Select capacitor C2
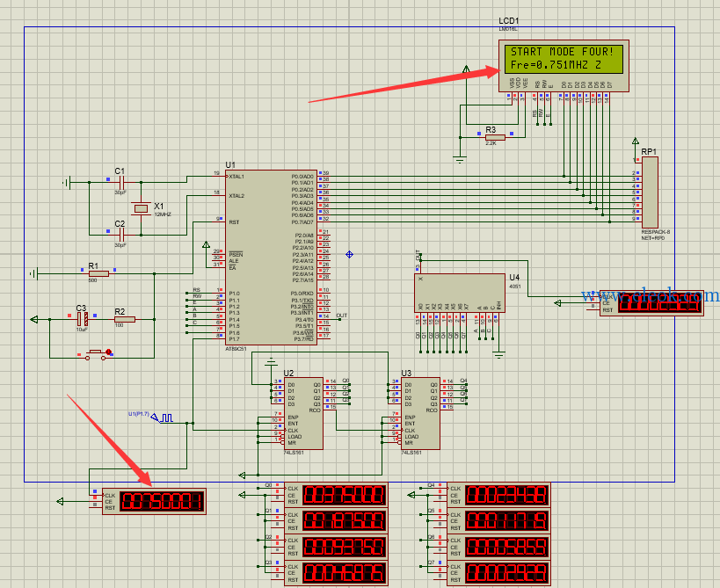Screen dimensions: 720x588 pyautogui.click(x=121, y=235)
